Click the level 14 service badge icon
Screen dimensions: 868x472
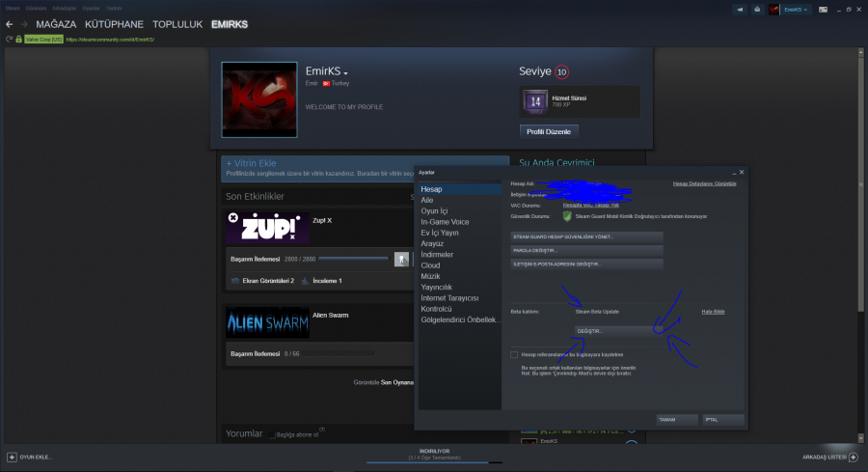click(535, 101)
